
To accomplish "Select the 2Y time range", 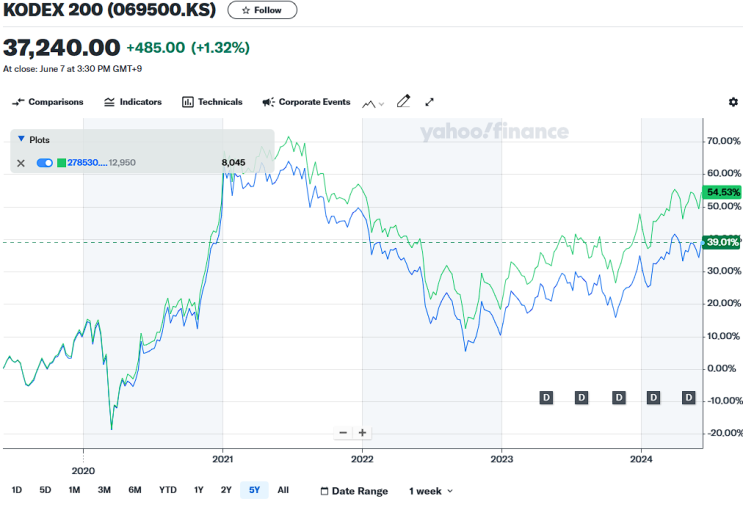I will (226, 490).
